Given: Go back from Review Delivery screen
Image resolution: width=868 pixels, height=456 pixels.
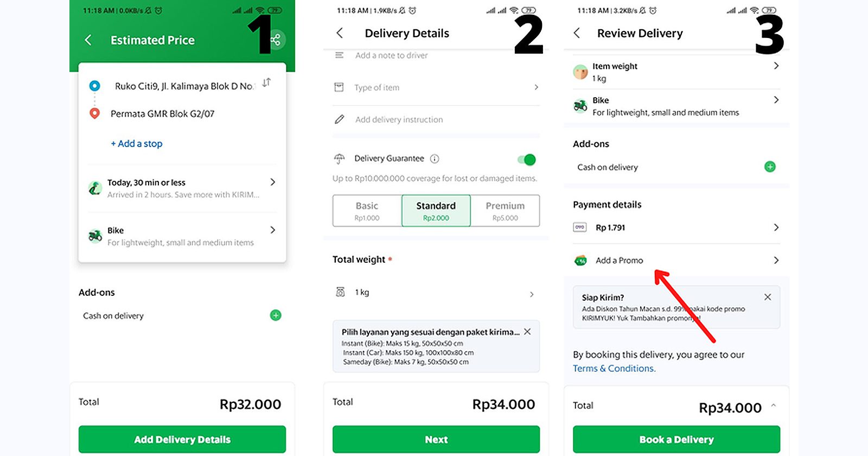Looking at the screenshot, I should [577, 33].
